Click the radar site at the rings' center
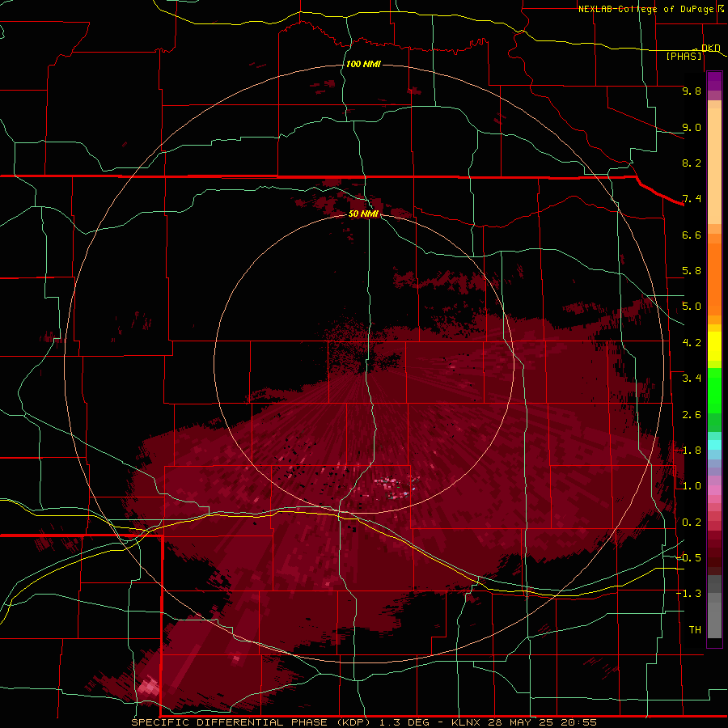 point(364,365)
